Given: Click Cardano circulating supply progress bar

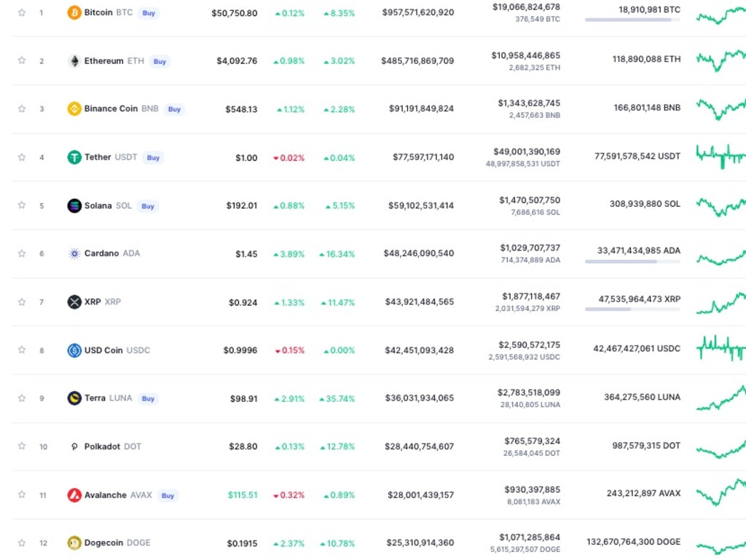Looking at the screenshot, I should (x=633, y=261).
